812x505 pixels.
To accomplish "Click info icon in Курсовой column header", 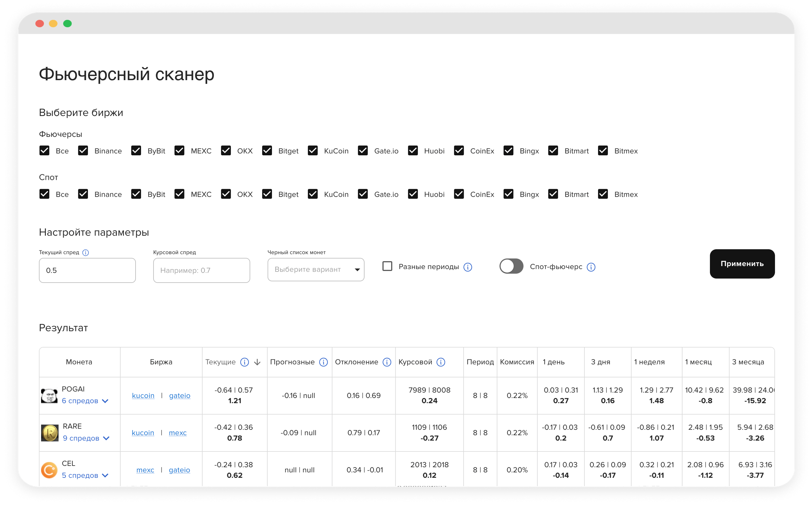I will click(441, 362).
